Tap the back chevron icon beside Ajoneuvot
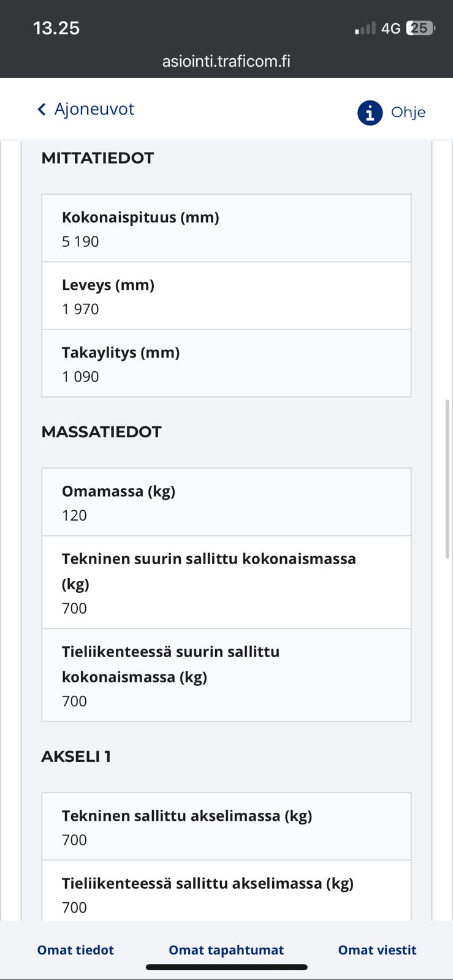 pos(42,110)
